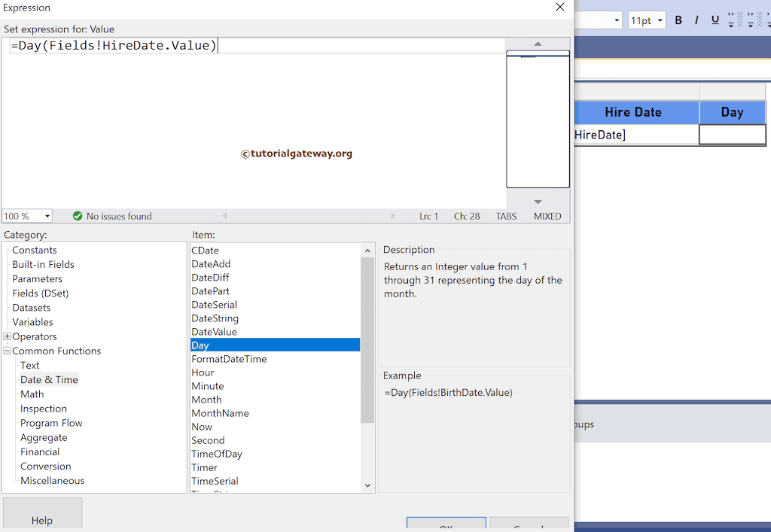Select the Conversion function category
Image resolution: width=771 pixels, height=532 pixels.
tap(46, 467)
